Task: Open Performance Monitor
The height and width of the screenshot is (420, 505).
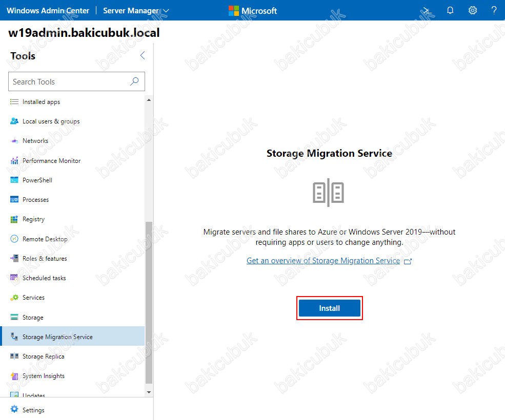Action: [52, 160]
